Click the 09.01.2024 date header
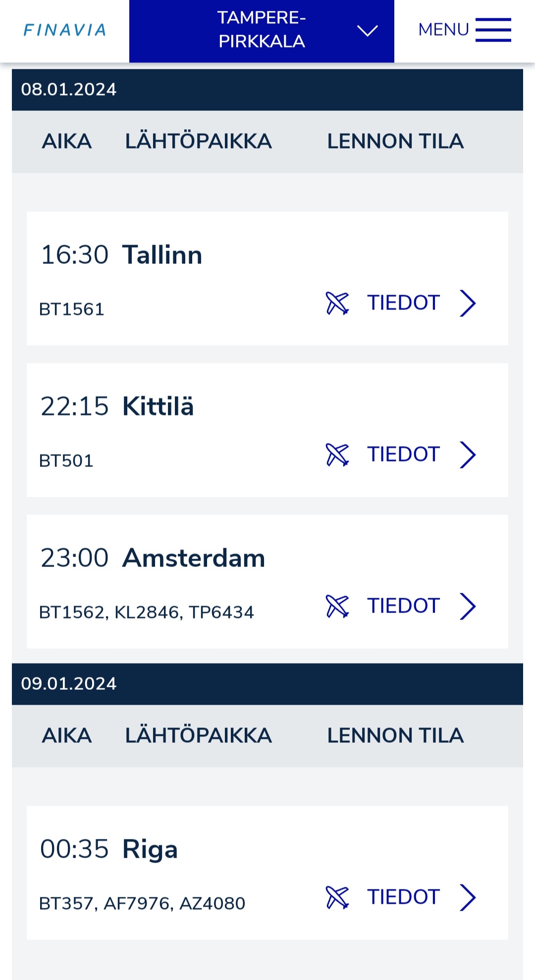This screenshot has width=535, height=980. coord(69,684)
